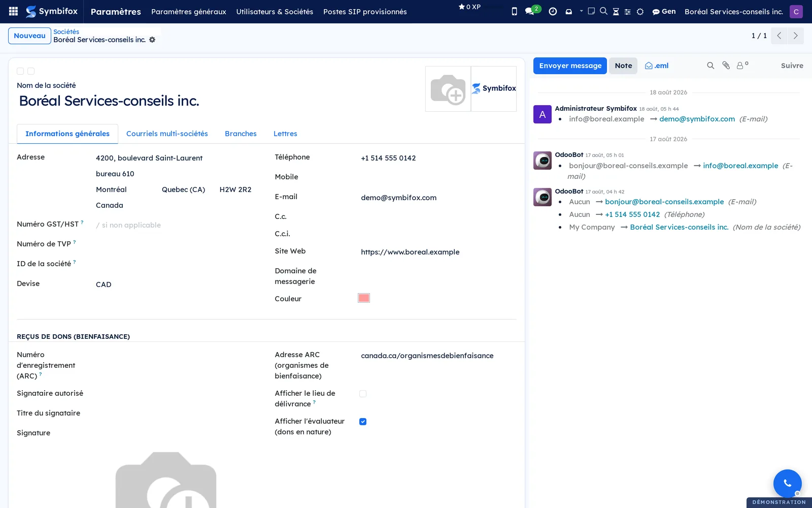Click the Nouveau button
Screen dimensions: 812x508
tap(29, 36)
